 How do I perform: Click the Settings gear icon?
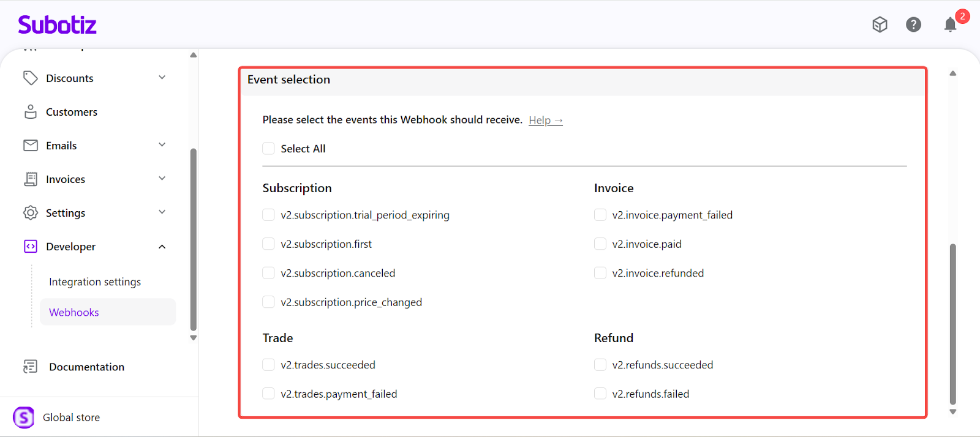pos(30,212)
